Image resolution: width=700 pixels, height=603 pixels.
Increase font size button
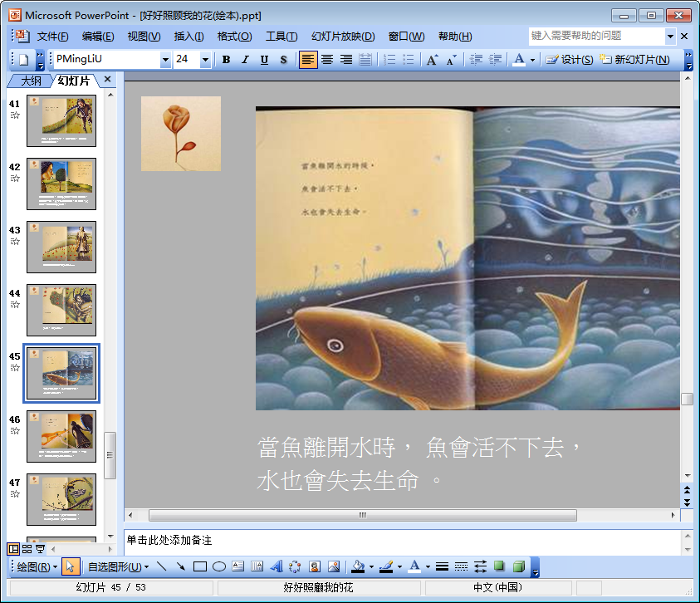pos(432,60)
